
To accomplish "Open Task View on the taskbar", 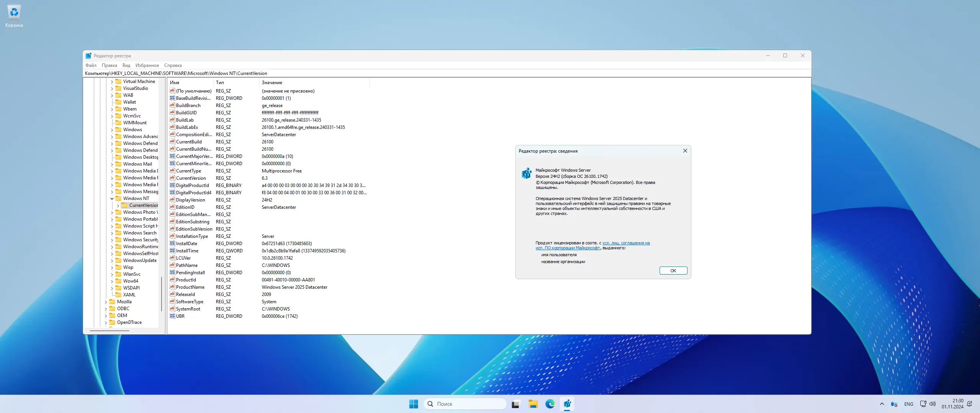I will (x=516, y=404).
